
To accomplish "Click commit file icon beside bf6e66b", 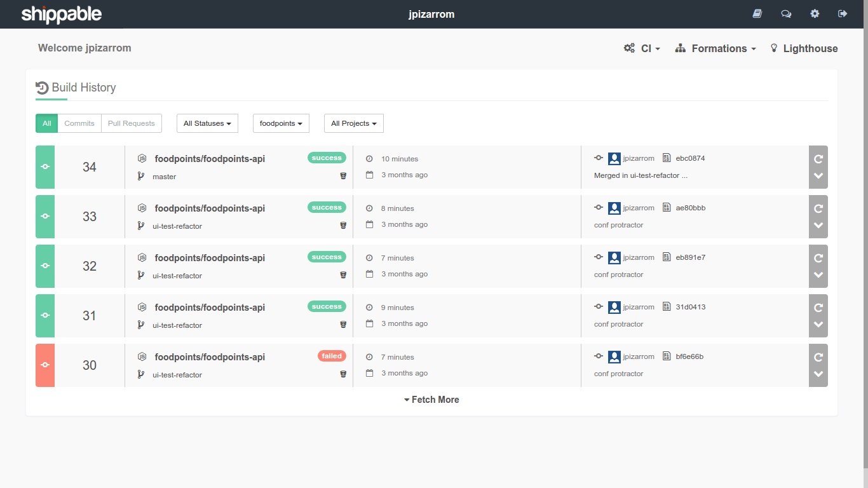I will [667, 356].
